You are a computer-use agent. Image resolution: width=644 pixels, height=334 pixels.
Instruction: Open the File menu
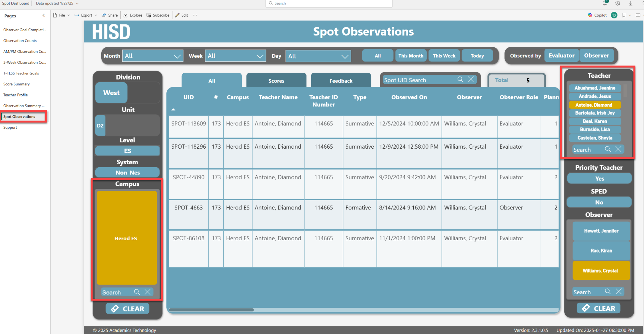pyautogui.click(x=62, y=15)
